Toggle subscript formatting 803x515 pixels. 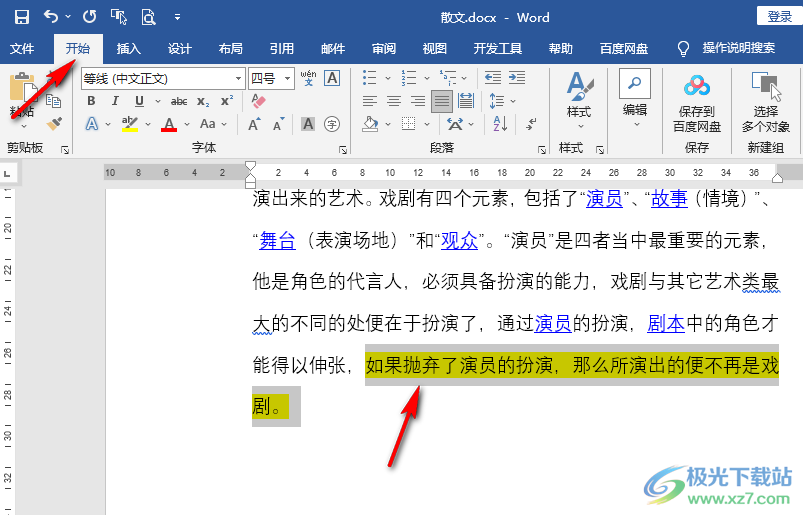point(203,101)
